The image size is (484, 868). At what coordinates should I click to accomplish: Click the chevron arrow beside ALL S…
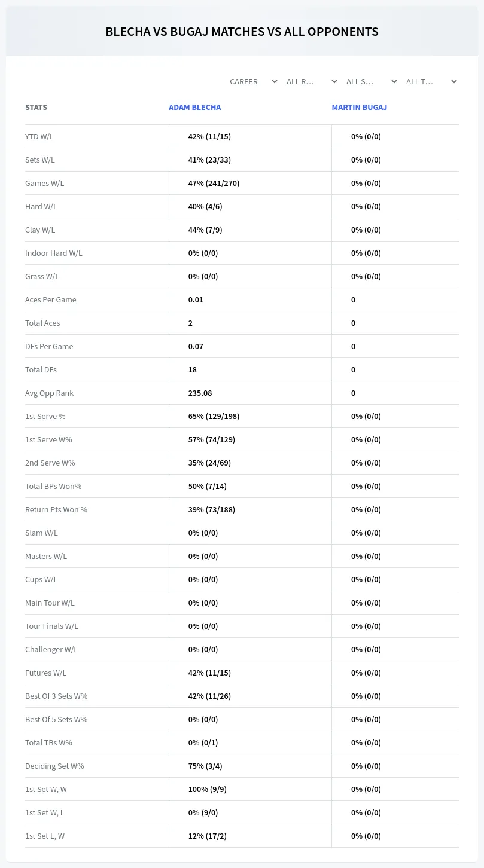[394, 81]
